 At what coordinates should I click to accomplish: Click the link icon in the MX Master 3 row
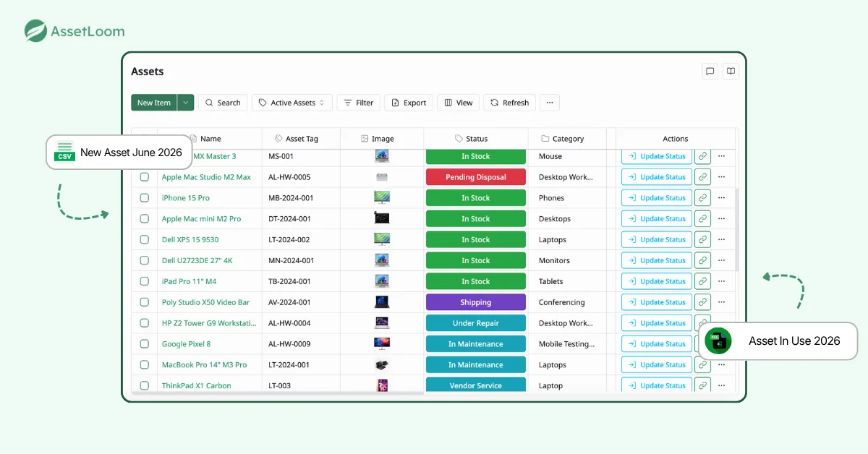tap(702, 156)
